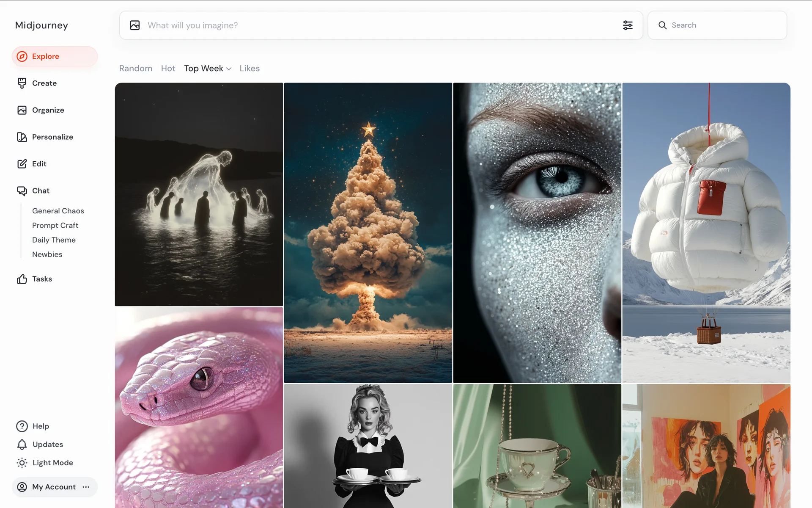The width and height of the screenshot is (812, 508).
Task: Expand the Top Week dropdown
Action: (208, 69)
